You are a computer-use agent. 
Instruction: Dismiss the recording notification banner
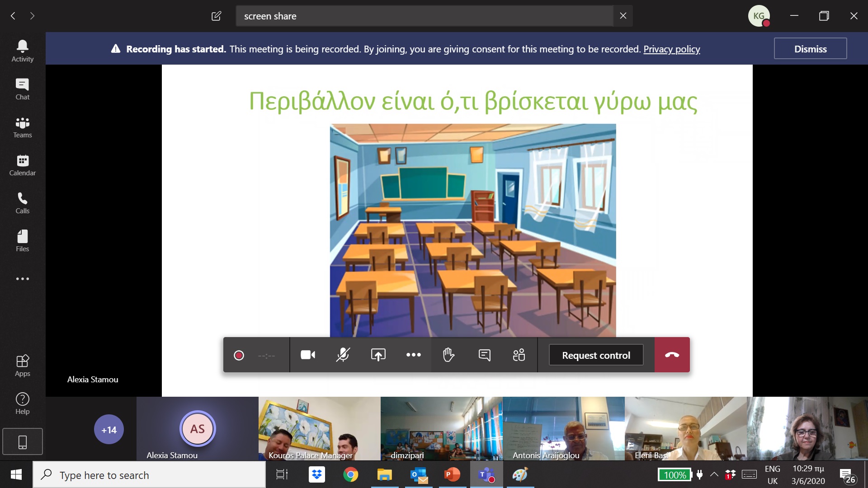[810, 49]
